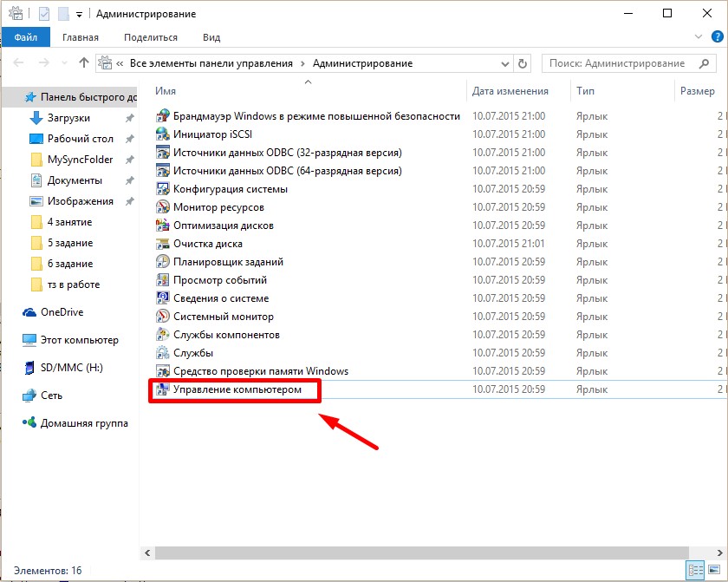Open the Quick Access Toolbar customize dropdown
Screen dimensions: 728x582
(80, 14)
